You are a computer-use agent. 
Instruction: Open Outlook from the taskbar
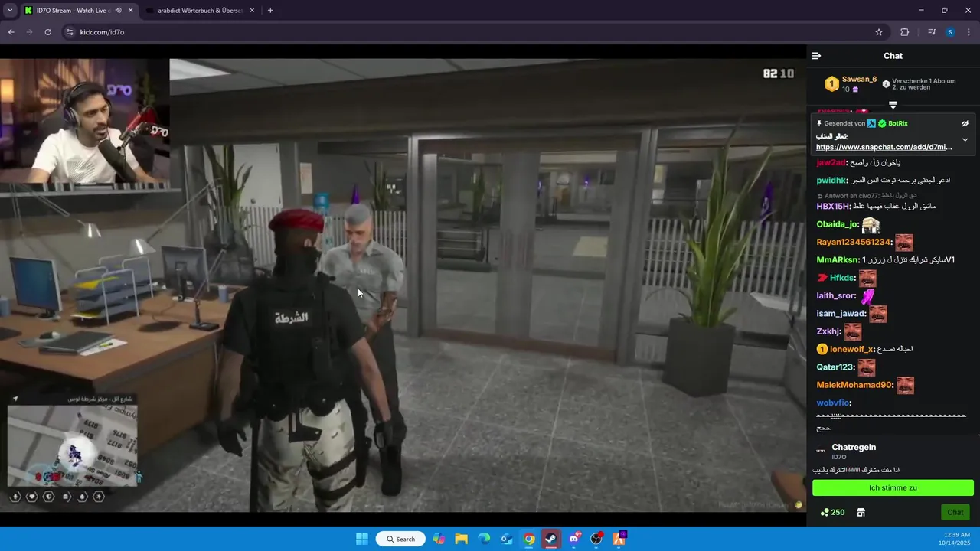pos(506,539)
